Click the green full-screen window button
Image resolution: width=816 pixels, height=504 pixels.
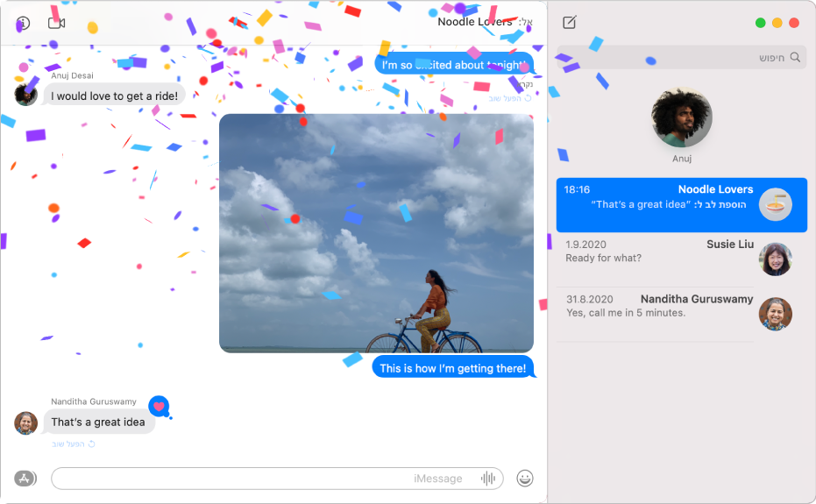(x=760, y=23)
